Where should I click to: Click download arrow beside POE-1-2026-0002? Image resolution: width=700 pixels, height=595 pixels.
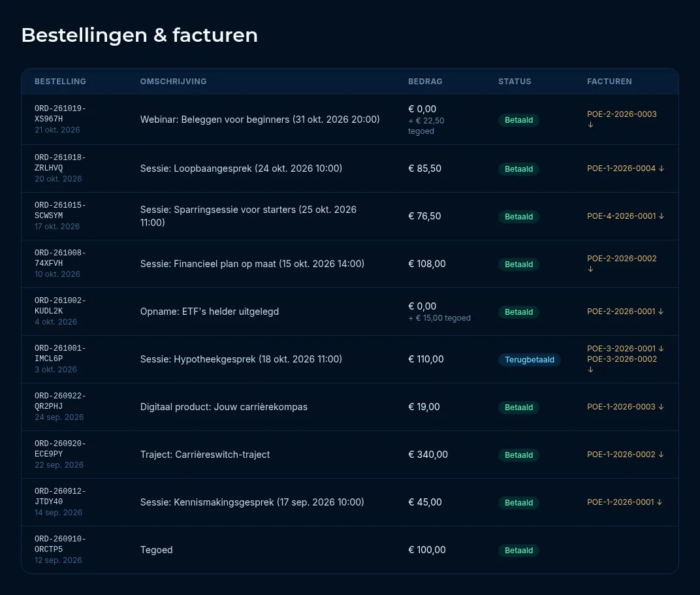coord(661,455)
